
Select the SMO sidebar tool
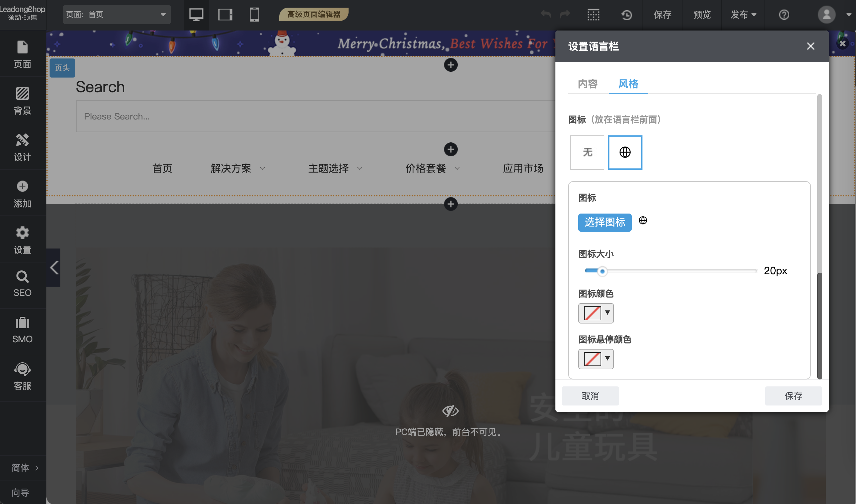pyautogui.click(x=22, y=330)
